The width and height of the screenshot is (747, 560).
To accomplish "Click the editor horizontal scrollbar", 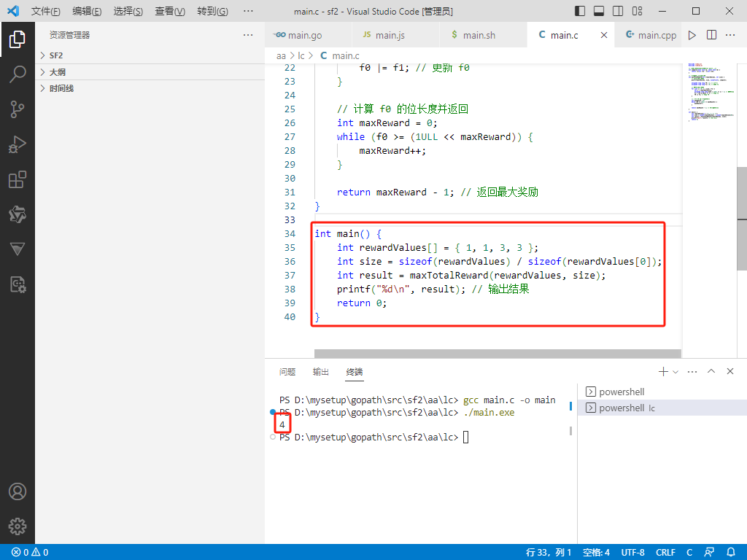I will tap(498, 354).
